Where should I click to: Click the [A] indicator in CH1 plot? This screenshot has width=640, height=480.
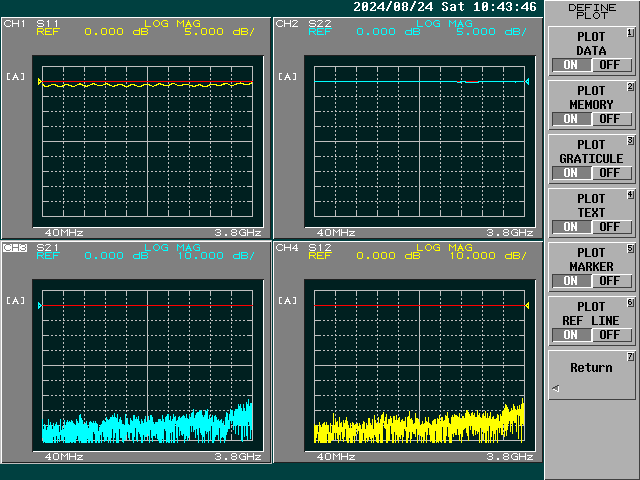click(x=15, y=76)
